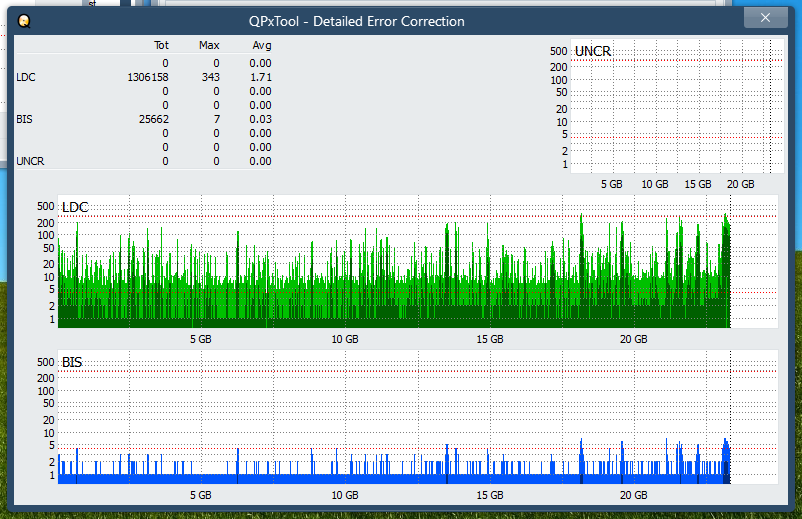Select the LDC max value 343
This screenshot has height=519, width=802.
click(x=210, y=77)
